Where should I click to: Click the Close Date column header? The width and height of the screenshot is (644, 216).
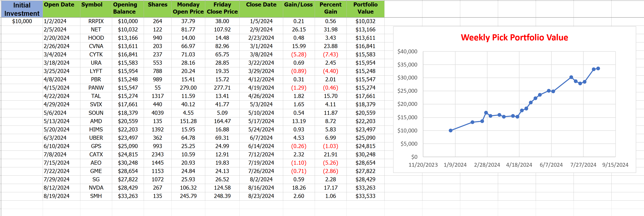(x=261, y=5)
